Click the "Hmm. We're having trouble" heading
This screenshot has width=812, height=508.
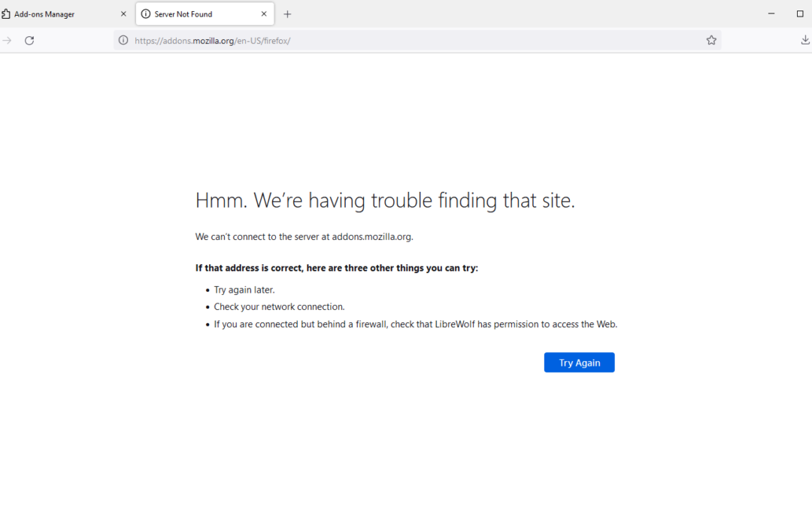(x=385, y=201)
